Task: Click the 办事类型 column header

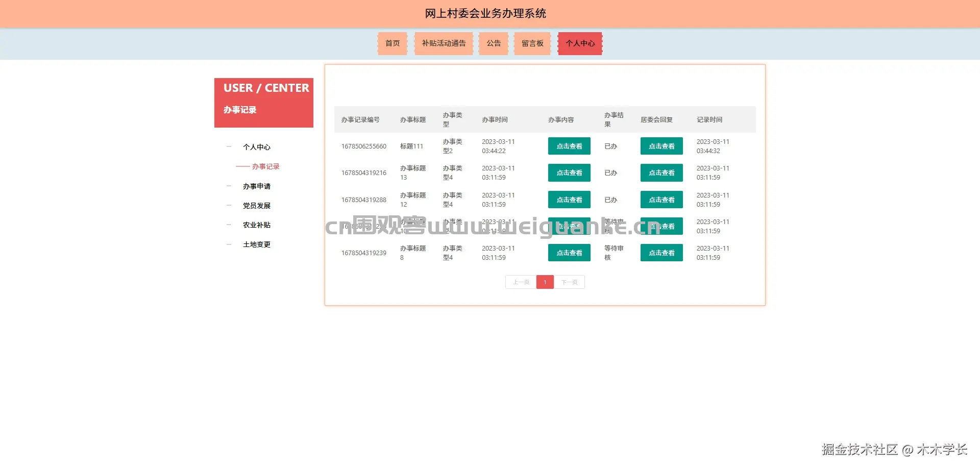Action: pyautogui.click(x=452, y=119)
